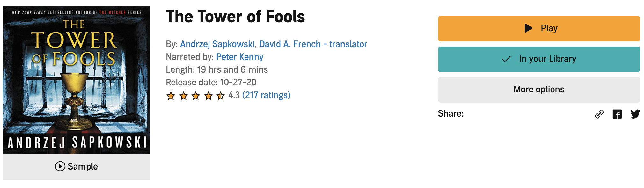Click the half-filled fifth star
The image size is (644, 188).
[221, 96]
